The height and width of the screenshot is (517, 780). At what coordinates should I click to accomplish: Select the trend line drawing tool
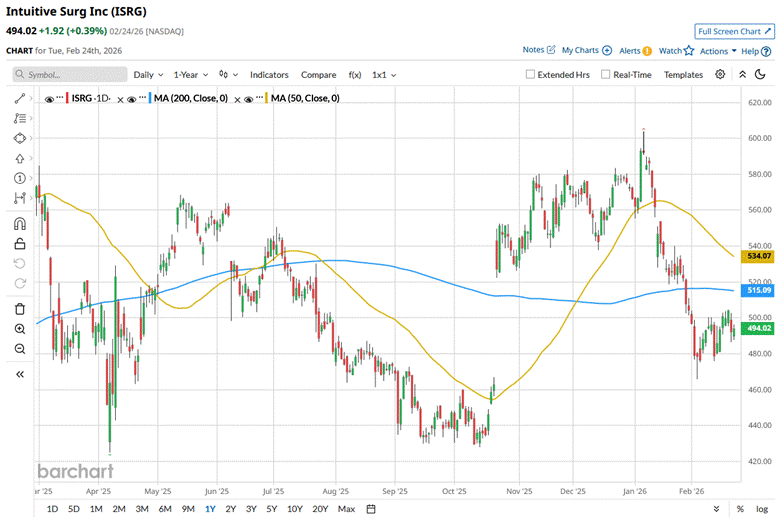click(x=20, y=98)
